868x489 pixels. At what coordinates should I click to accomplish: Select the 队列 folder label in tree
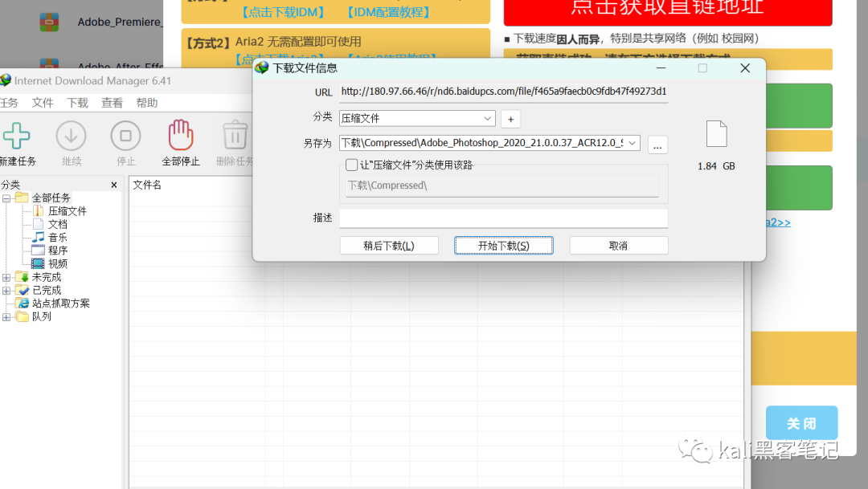click(x=42, y=316)
